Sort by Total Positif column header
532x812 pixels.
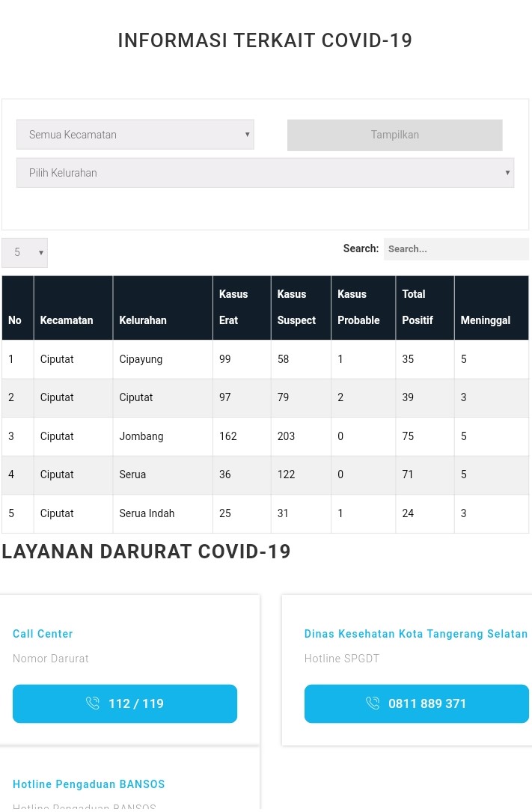coord(418,308)
